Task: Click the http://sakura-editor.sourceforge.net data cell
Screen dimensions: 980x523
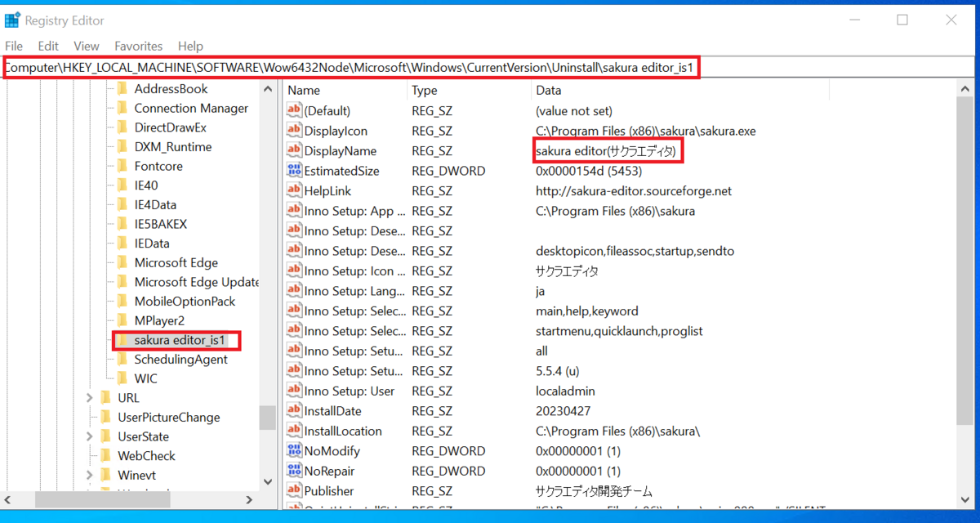Action: 634,190
